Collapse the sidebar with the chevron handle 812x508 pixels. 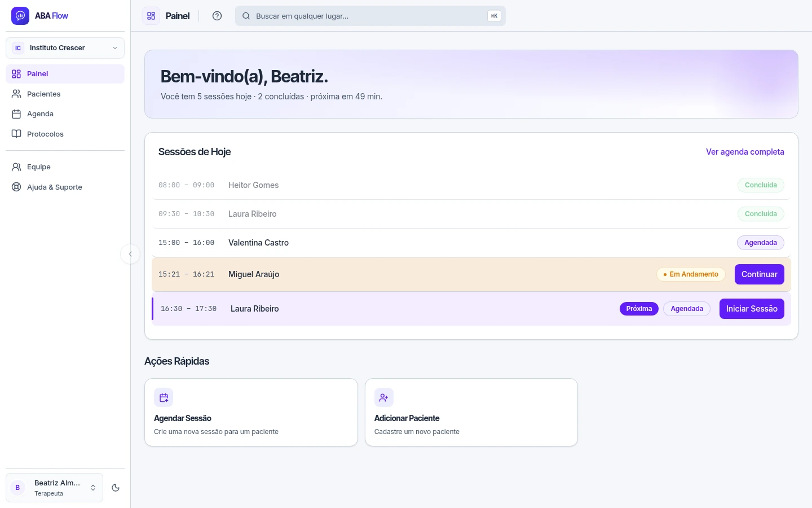click(130, 254)
